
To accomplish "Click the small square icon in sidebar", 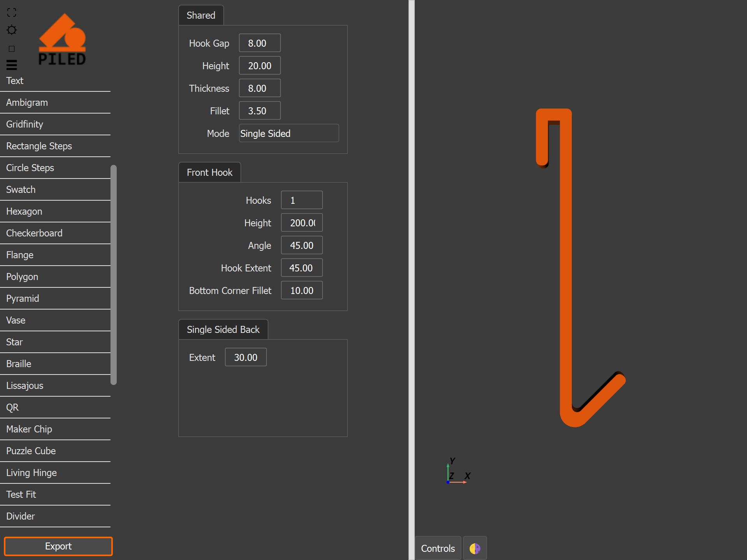I will tap(12, 49).
